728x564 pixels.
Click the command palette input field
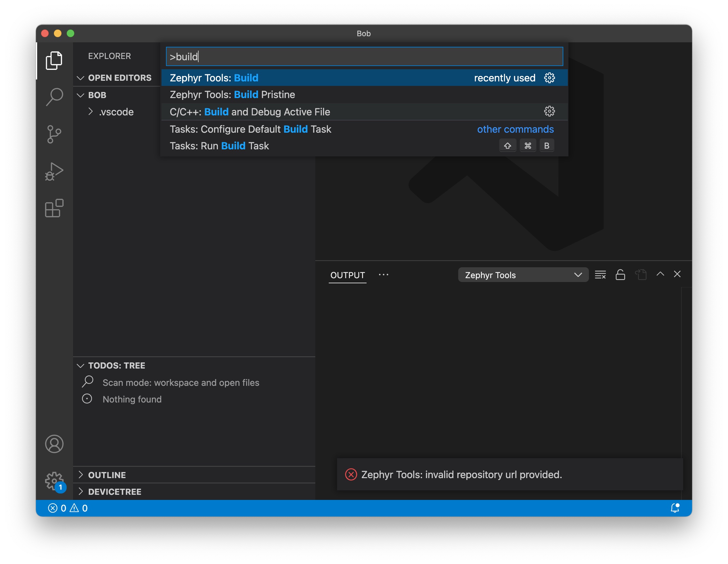[364, 57]
